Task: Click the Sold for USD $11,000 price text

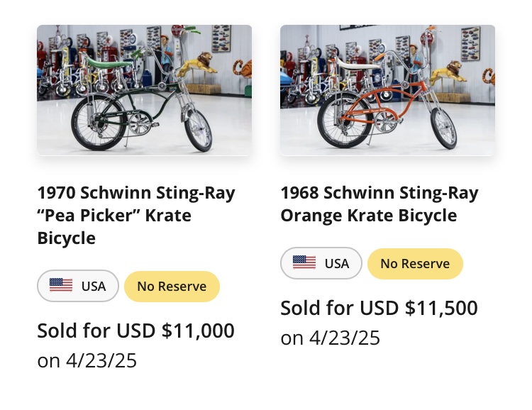Action: click(135, 331)
